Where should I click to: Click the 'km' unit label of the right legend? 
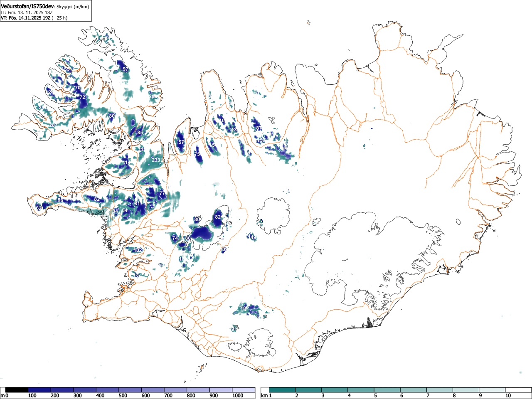(264, 396)
